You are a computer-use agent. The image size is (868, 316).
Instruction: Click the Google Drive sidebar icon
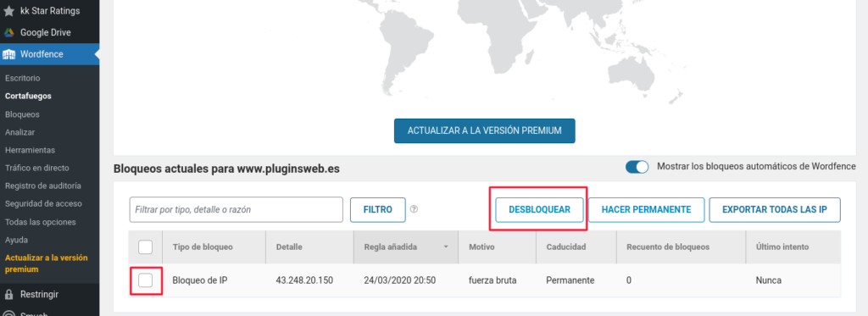click(8, 32)
